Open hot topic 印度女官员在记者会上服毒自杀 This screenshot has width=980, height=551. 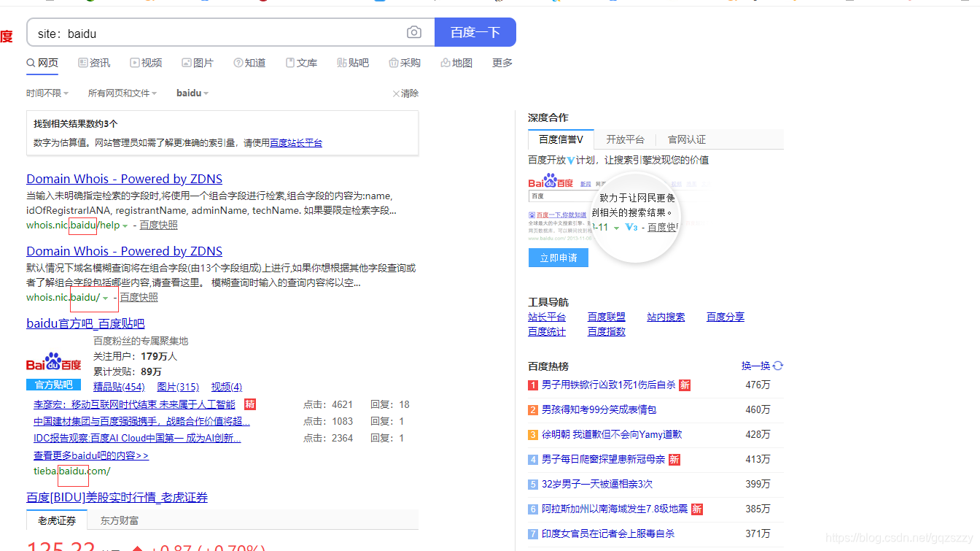pos(608,533)
